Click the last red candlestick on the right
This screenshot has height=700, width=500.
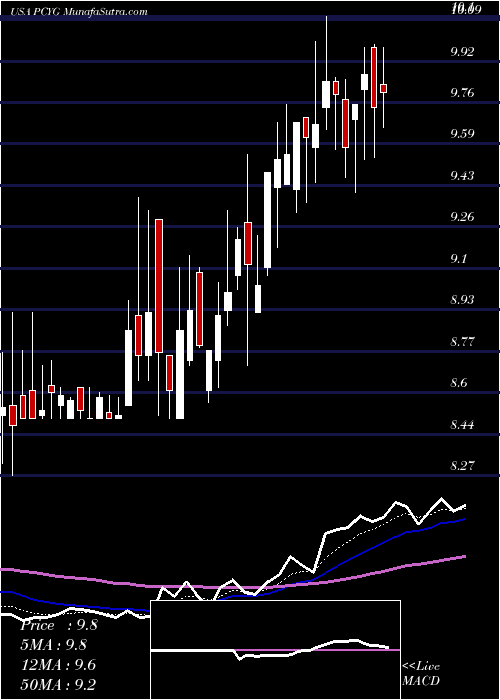383,88
